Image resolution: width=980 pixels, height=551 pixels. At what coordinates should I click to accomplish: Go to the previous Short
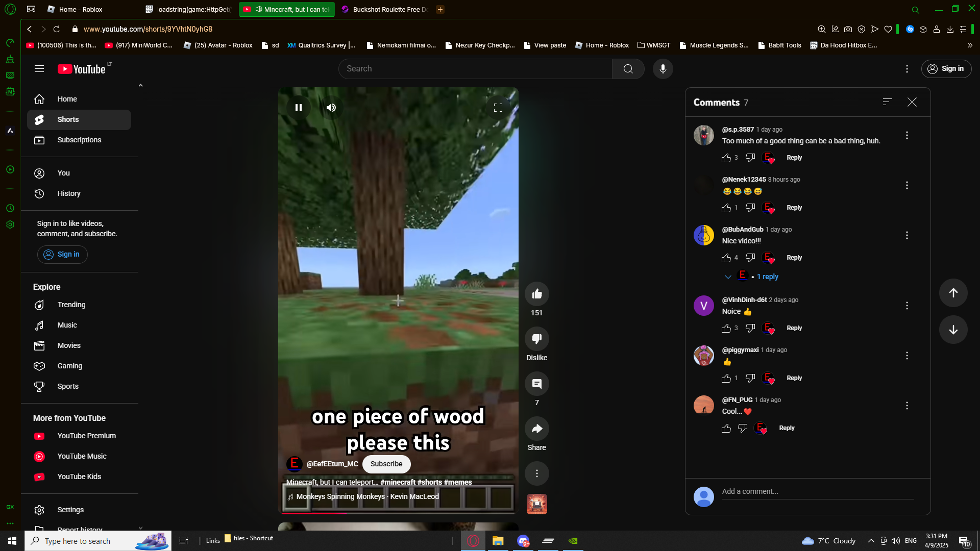click(x=953, y=293)
